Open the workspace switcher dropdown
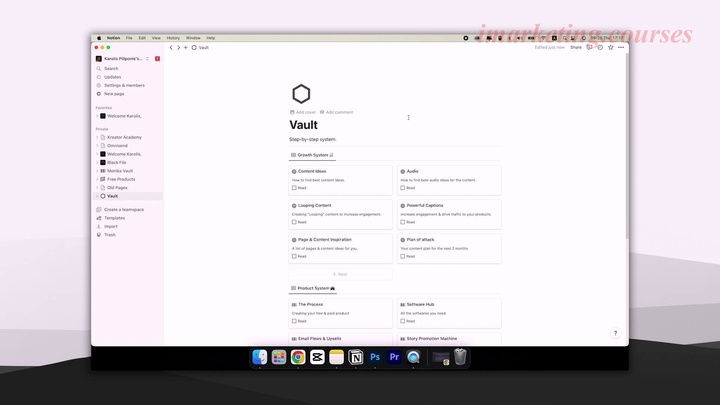 (x=147, y=59)
